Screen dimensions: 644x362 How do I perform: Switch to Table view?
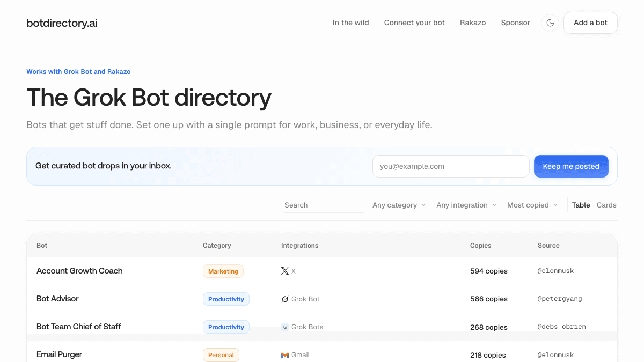(581, 205)
